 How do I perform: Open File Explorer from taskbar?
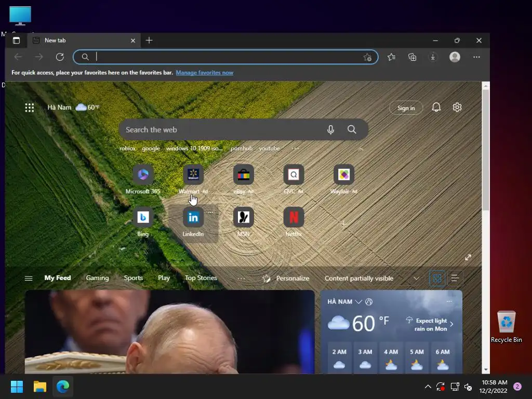pos(39,387)
